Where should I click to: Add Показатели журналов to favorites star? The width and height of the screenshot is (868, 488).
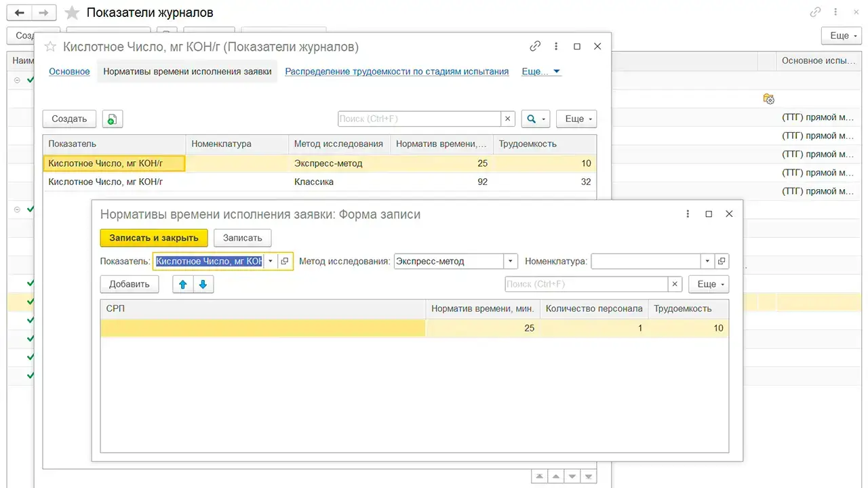coord(71,13)
